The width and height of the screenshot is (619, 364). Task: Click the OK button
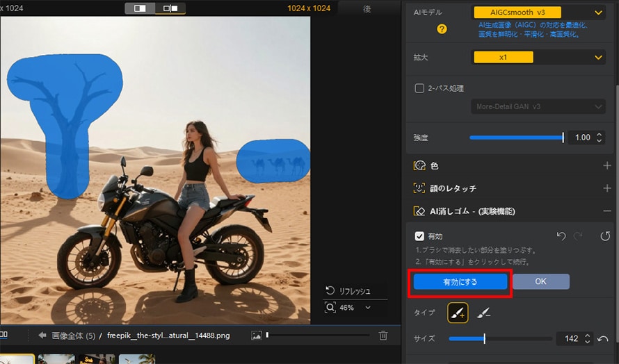tap(541, 281)
